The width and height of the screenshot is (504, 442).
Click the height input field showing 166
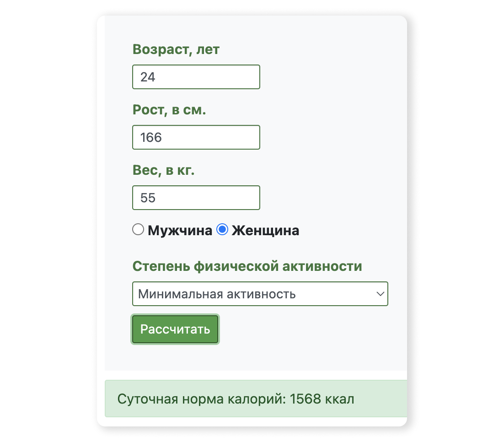tap(196, 137)
